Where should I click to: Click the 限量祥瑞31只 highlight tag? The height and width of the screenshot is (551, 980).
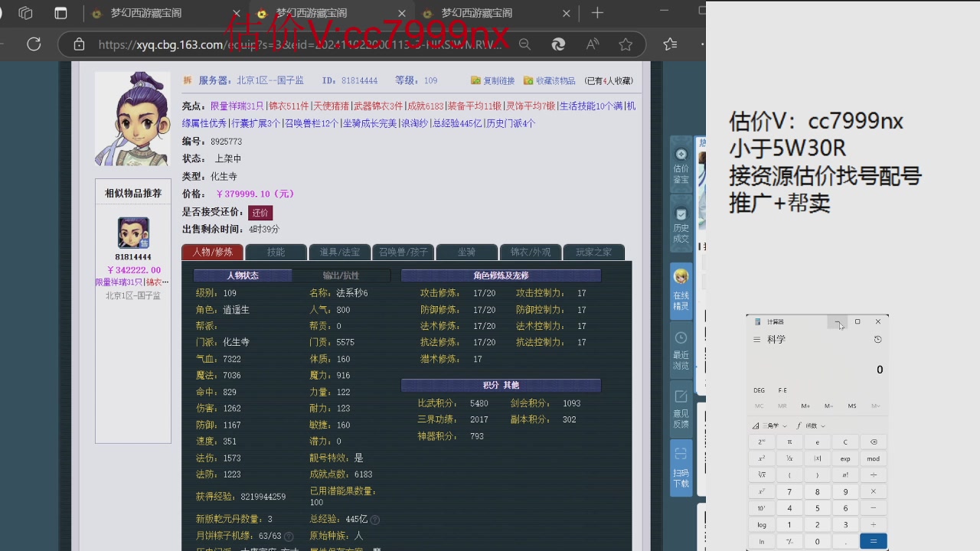(237, 106)
